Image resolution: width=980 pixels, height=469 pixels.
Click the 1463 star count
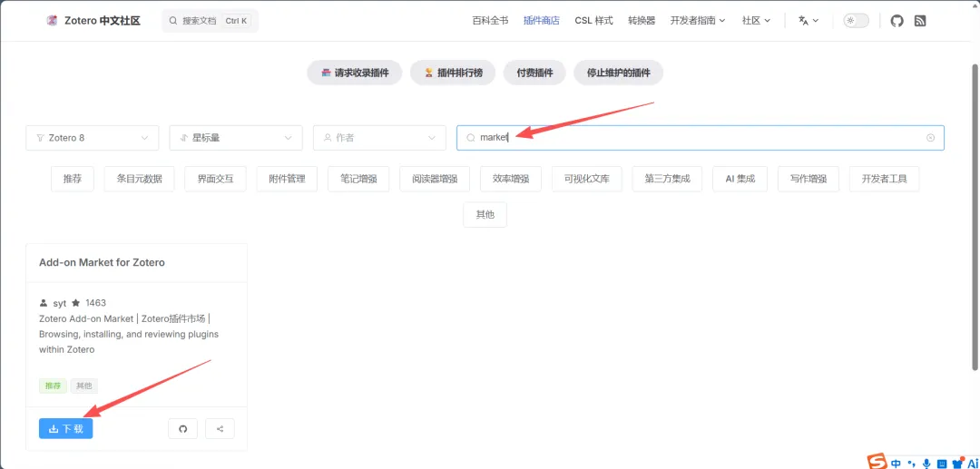[95, 303]
